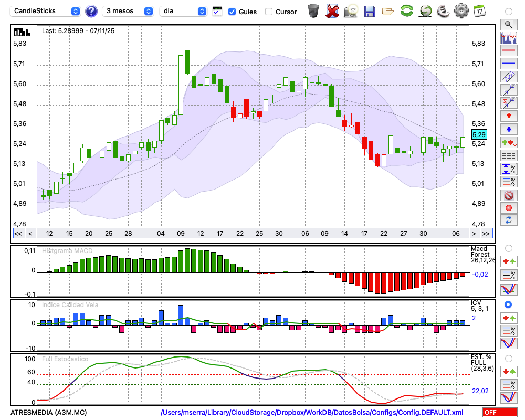The image size is (525, 420).
Task: Select the Macd Forest panel radio button
Action: tap(508, 248)
